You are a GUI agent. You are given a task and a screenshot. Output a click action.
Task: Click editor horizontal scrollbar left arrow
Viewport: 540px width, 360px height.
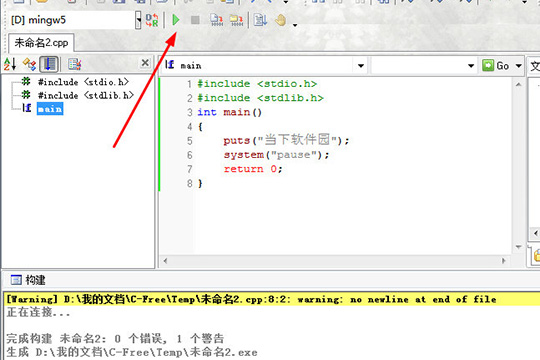click(165, 261)
